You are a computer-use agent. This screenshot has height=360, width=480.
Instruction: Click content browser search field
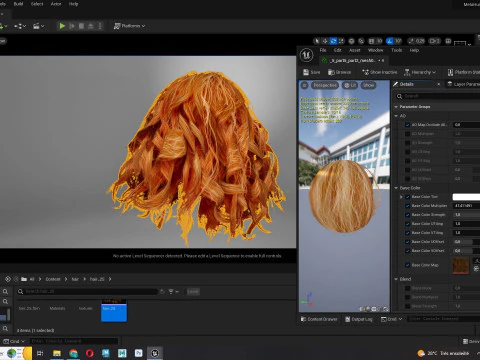(x=88, y=292)
